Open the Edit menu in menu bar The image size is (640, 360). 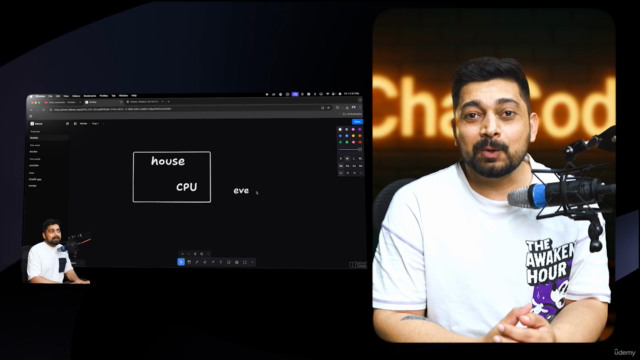coord(58,96)
